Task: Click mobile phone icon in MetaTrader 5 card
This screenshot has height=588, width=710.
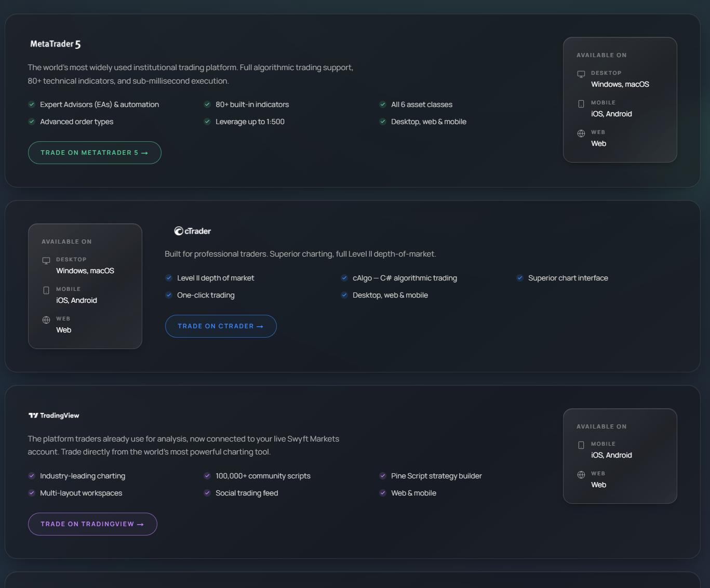Action: 581,104
